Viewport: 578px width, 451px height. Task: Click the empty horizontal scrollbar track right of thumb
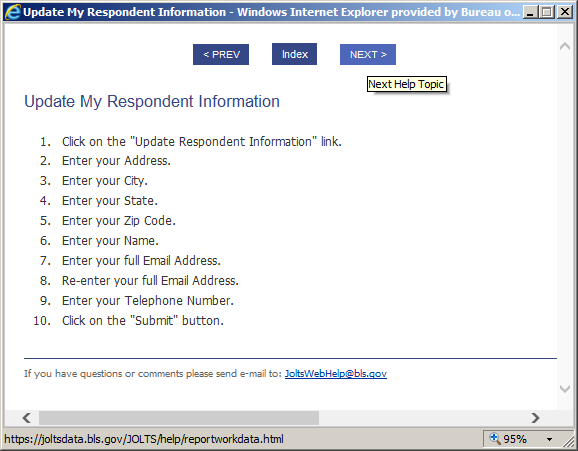tap(423, 418)
